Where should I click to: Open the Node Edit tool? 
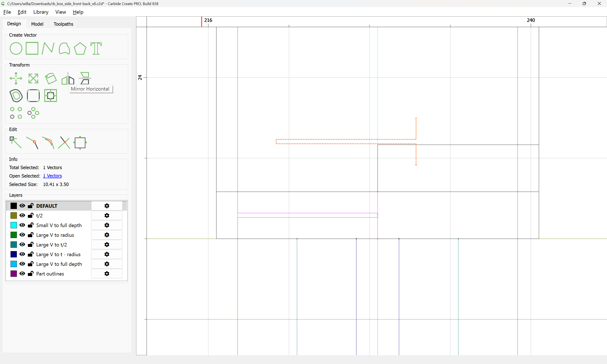pos(15,143)
